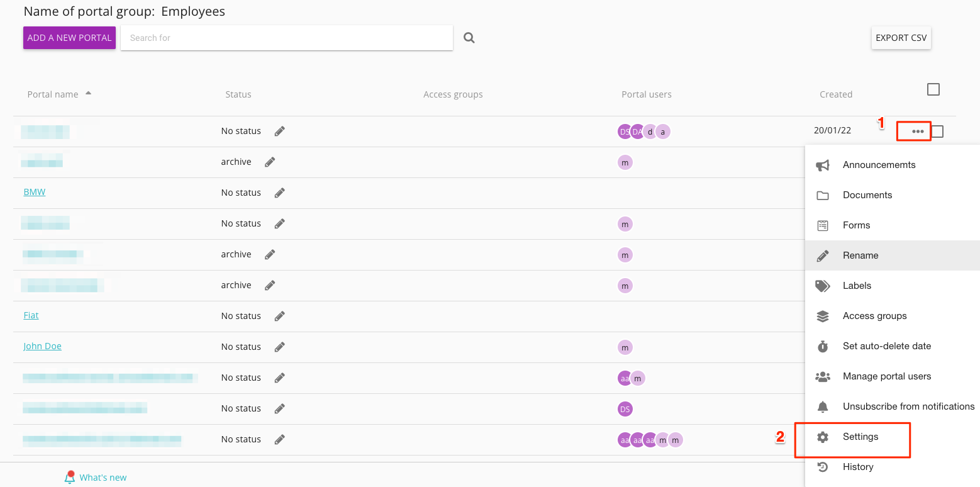
Task: Focus the Search for input field
Action: (286, 38)
